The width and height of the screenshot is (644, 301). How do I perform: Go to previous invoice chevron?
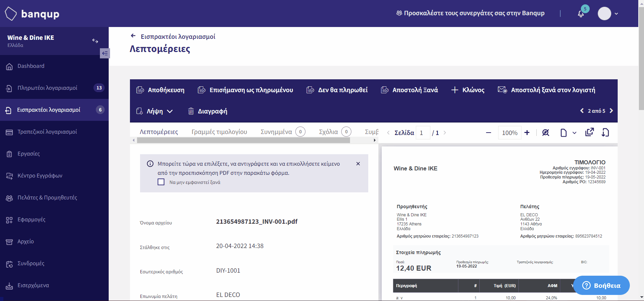click(582, 111)
